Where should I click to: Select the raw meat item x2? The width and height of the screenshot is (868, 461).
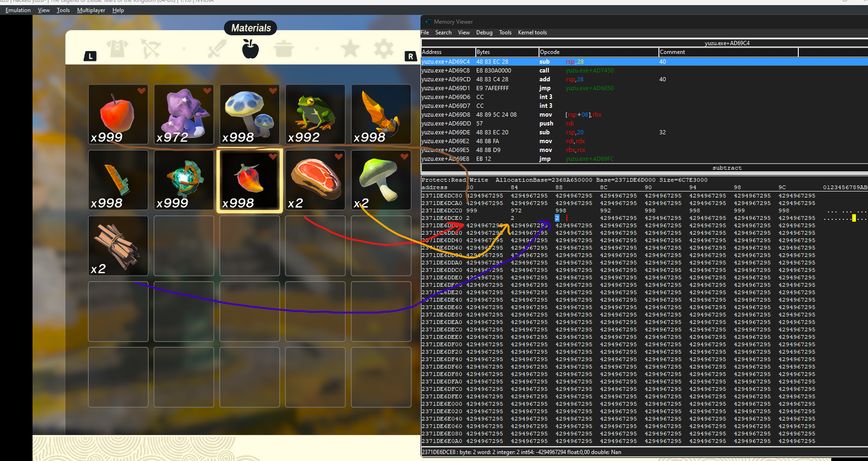[316, 180]
